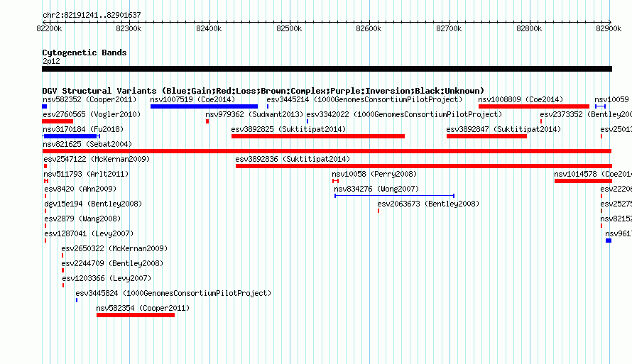Open the nsv1007519 (Coe2014) label
Screen dimensions: 632x364
click(192, 99)
